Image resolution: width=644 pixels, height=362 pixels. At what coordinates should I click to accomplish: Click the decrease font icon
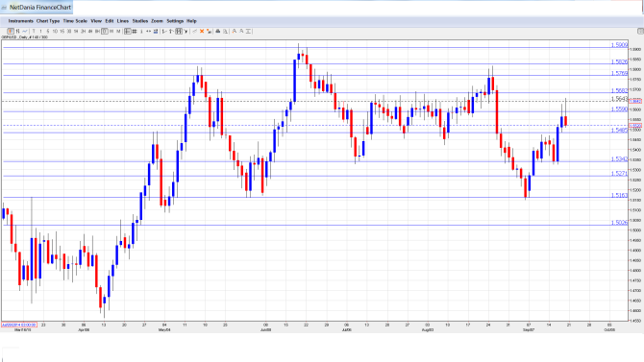click(241, 31)
